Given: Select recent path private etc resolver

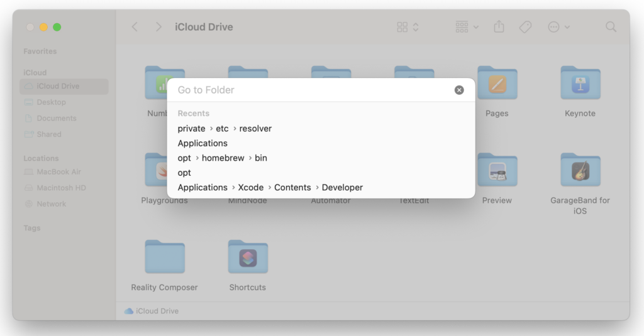Looking at the screenshot, I should point(225,128).
